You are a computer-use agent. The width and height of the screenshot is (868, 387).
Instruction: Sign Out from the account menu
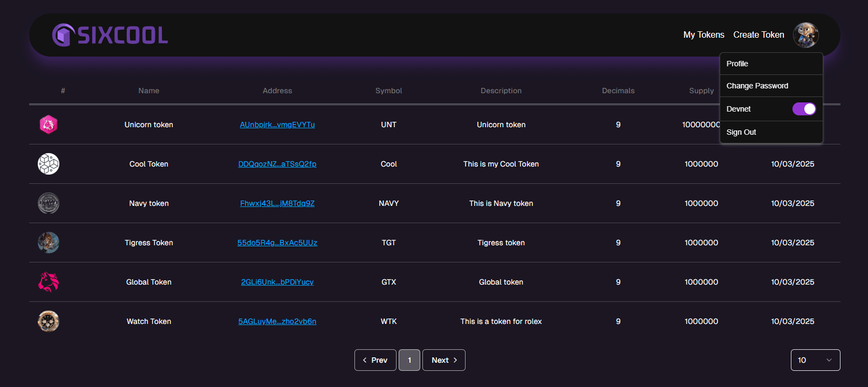pyautogui.click(x=741, y=132)
